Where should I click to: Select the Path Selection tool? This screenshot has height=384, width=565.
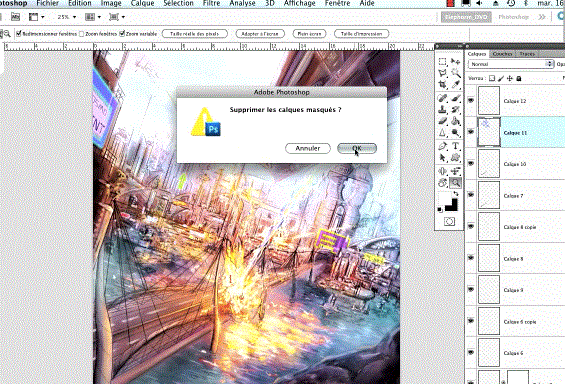click(x=442, y=158)
